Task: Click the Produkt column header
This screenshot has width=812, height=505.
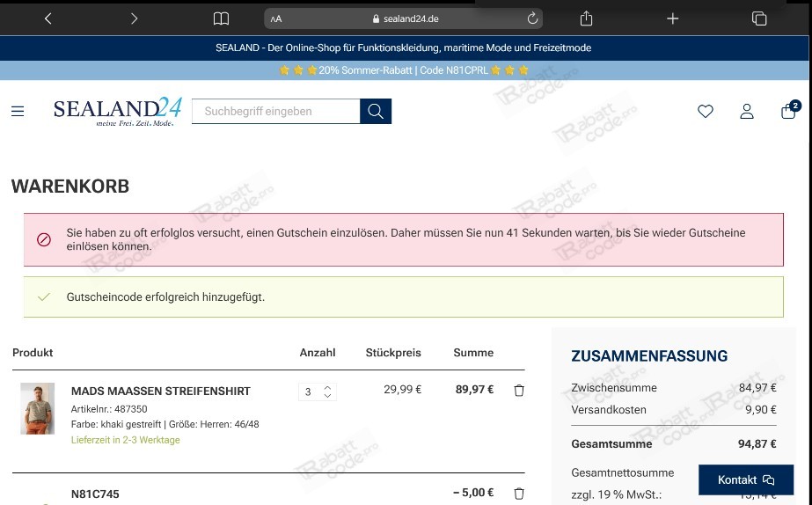Action: click(33, 352)
